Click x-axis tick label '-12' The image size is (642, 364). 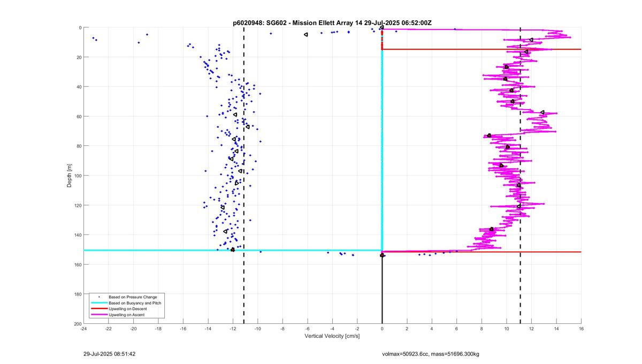coord(233,329)
